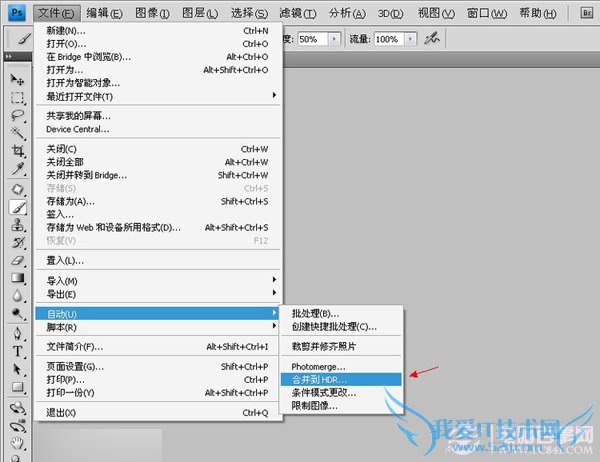600x462 pixels.
Task: Launch Bridge via Br icon
Action: click(586, 13)
